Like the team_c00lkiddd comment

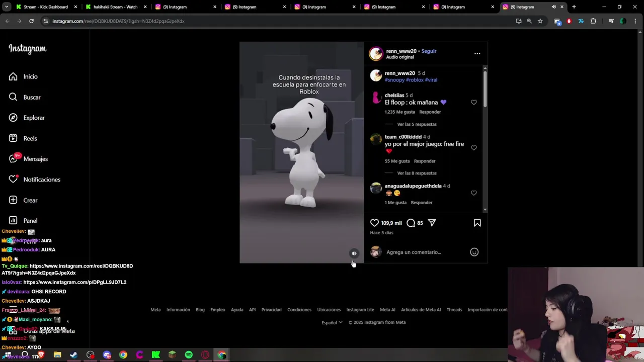[473, 148]
